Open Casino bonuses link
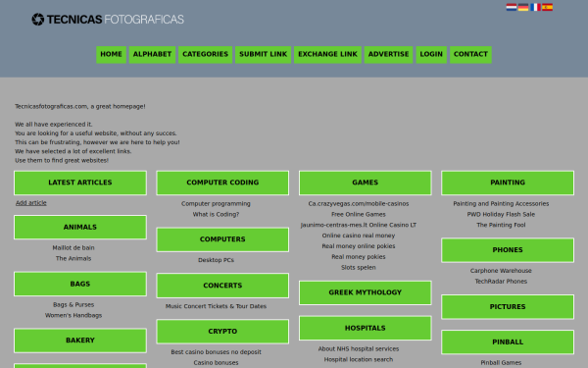The width and height of the screenshot is (588, 368). click(x=216, y=362)
